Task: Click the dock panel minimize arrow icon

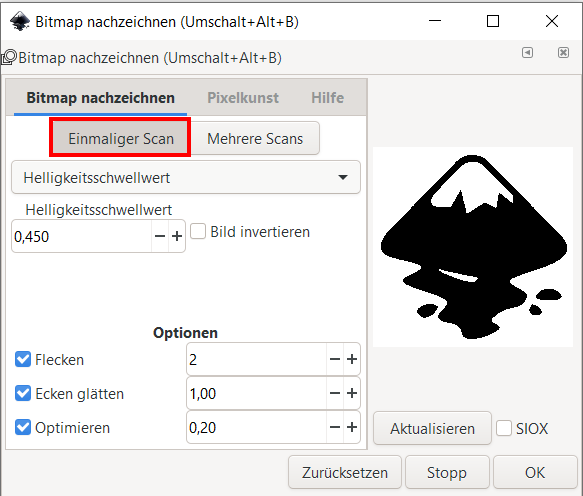Action: [x=527, y=52]
